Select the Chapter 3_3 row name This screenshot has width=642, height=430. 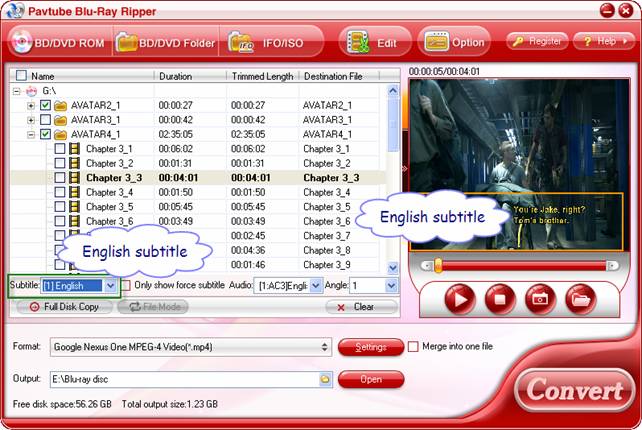[x=114, y=178]
